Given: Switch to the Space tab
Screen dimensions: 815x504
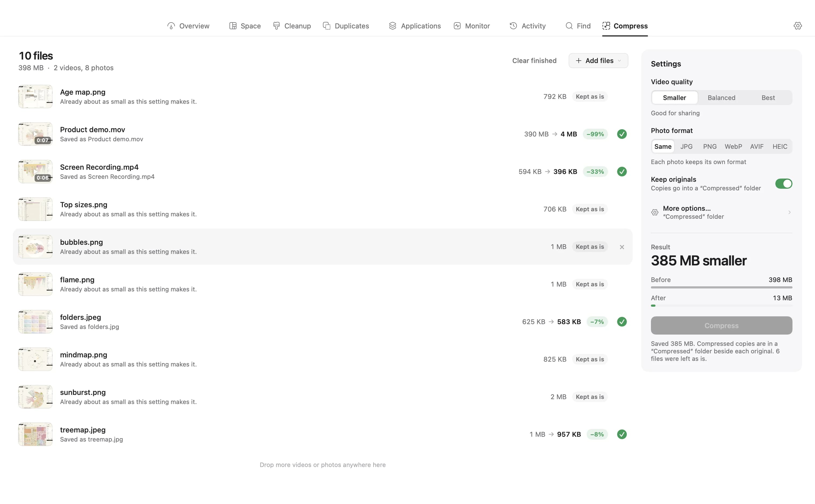Looking at the screenshot, I should pyautogui.click(x=245, y=26).
